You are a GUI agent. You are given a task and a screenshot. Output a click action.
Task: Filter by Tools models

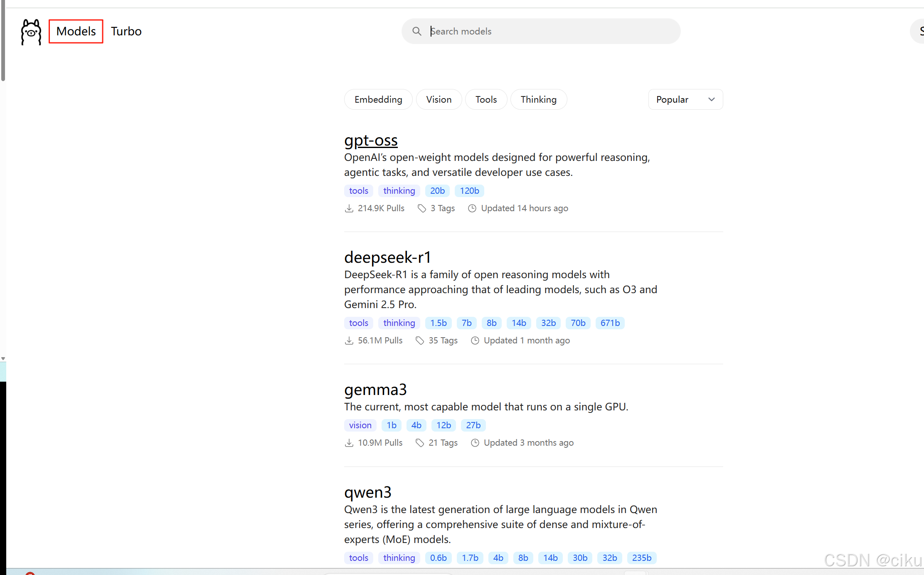486,99
